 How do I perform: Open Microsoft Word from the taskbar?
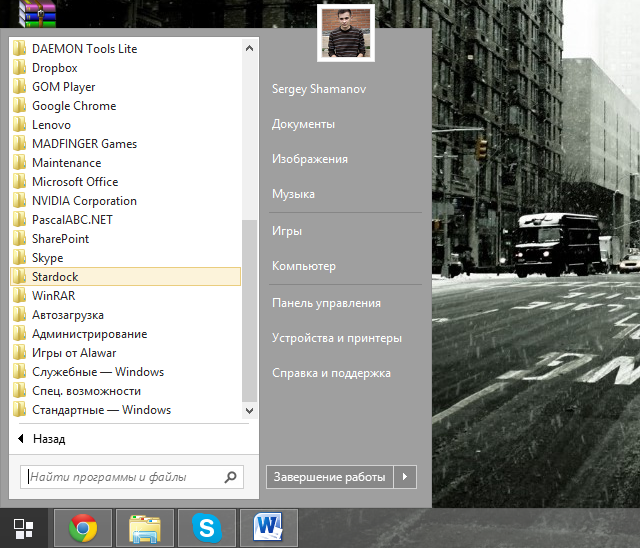pos(269,528)
